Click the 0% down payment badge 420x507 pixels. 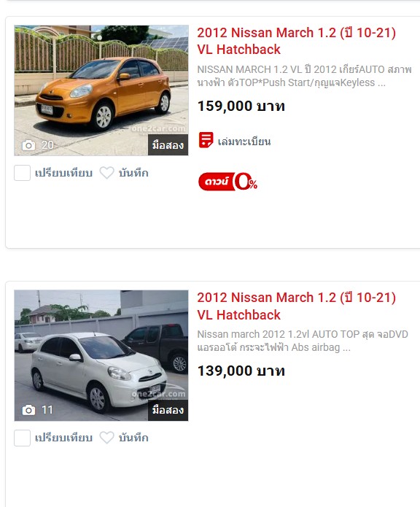[x=227, y=182]
